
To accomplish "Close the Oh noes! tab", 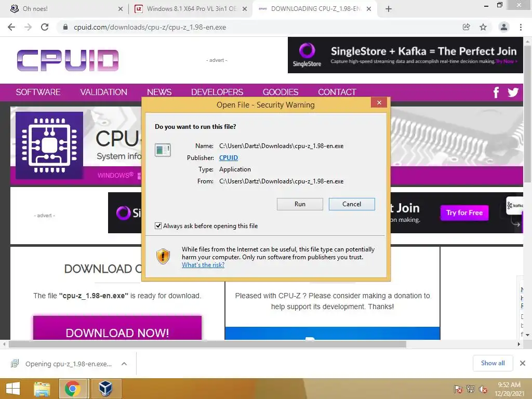I will point(121,9).
